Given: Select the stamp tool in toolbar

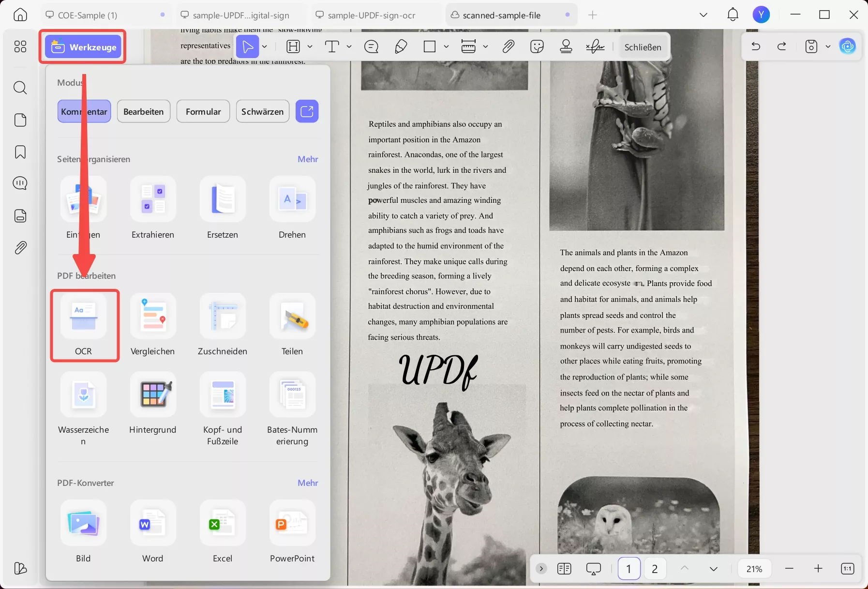Looking at the screenshot, I should pos(566,47).
